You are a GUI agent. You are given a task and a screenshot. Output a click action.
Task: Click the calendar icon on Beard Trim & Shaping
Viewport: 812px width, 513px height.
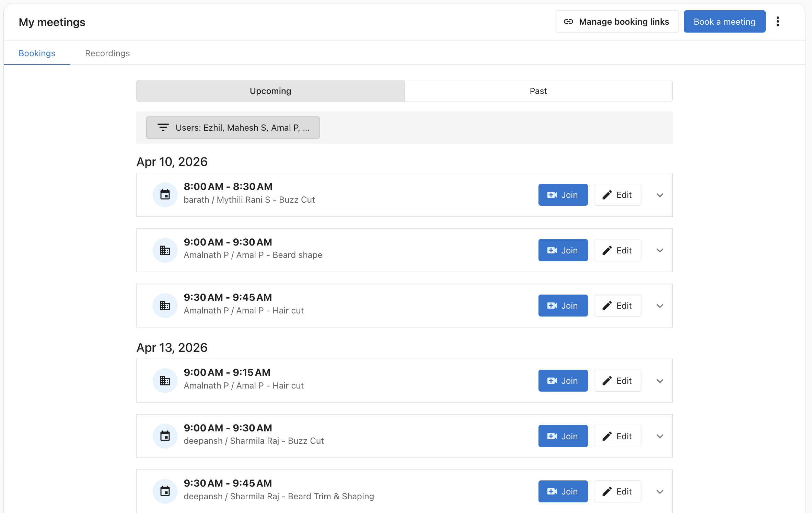pos(165,491)
